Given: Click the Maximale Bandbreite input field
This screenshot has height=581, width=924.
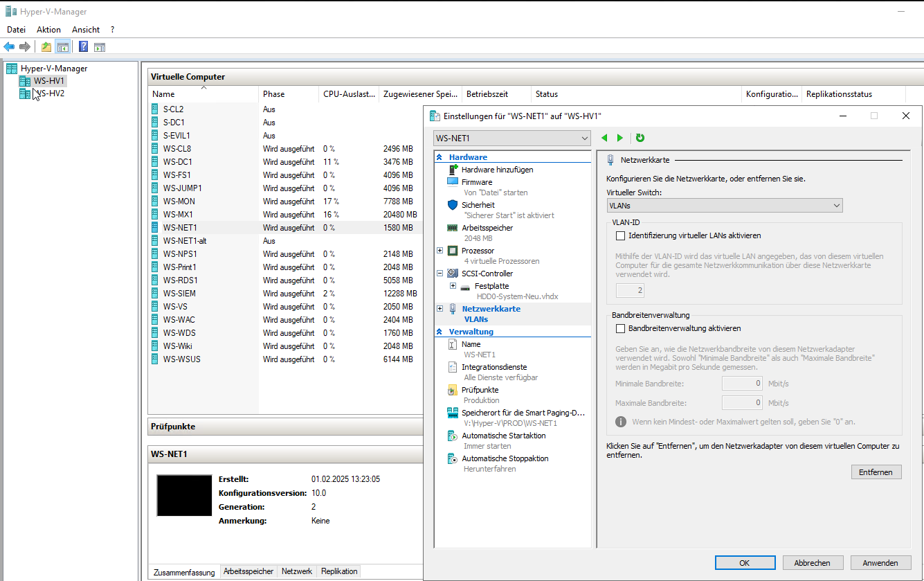Looking at the screenshot, I should tap(743, 403).
